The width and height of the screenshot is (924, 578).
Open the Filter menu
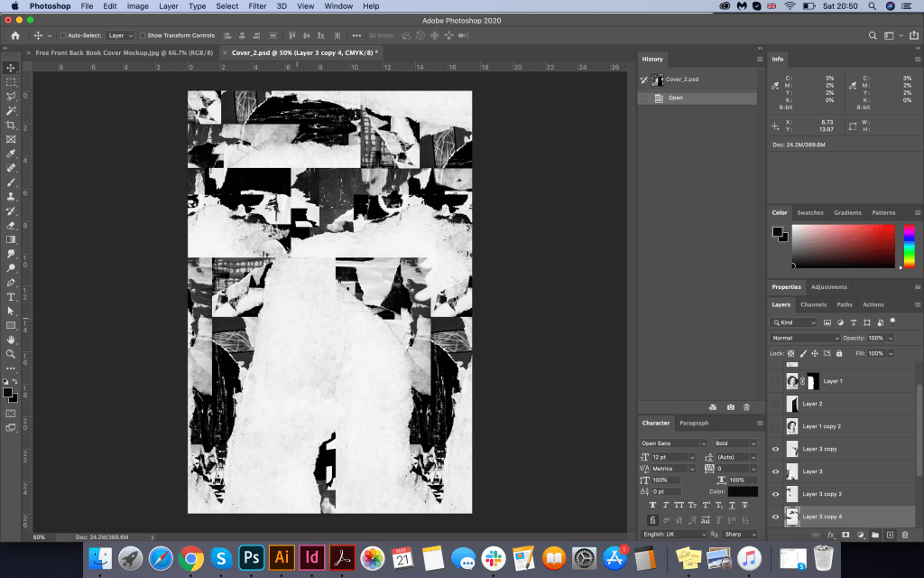[x=257, y=6]
